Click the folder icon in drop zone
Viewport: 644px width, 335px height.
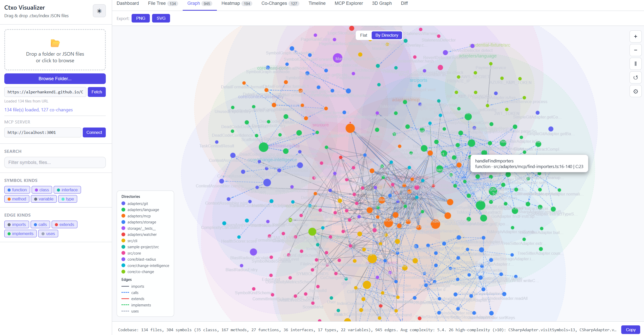coord(55,43)
